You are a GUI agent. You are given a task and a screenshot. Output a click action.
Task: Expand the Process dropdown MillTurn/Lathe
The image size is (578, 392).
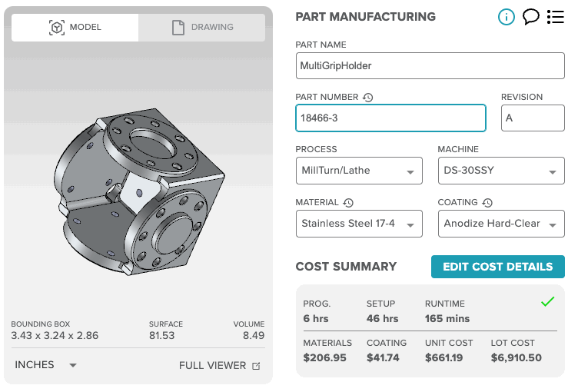[x=359, y=171]
